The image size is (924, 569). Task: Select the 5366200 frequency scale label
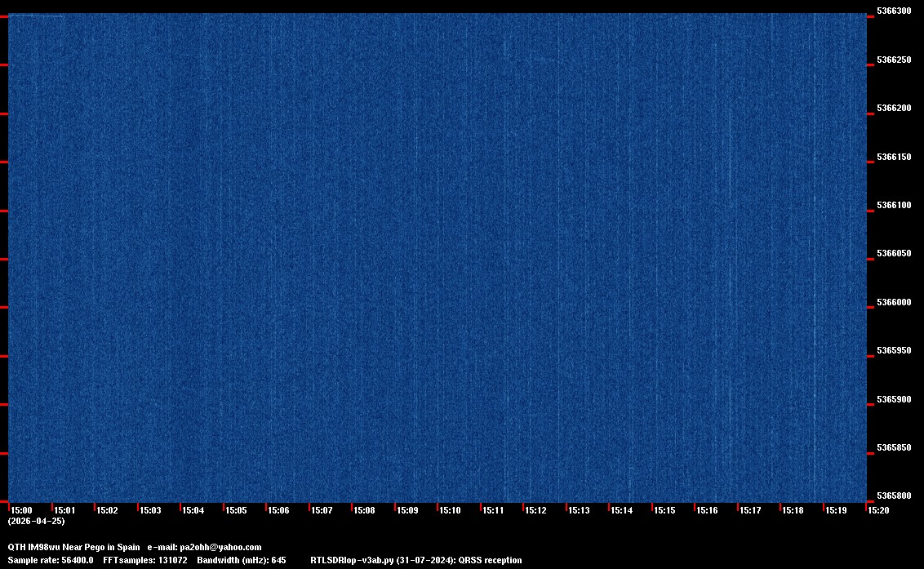893,109
